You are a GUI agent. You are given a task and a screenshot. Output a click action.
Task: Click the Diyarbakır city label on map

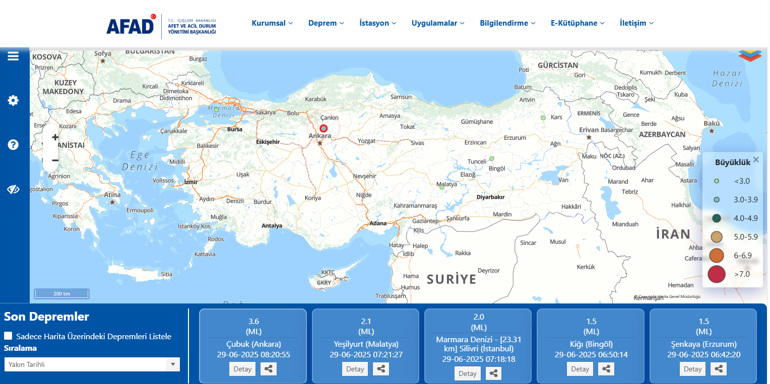492,197
